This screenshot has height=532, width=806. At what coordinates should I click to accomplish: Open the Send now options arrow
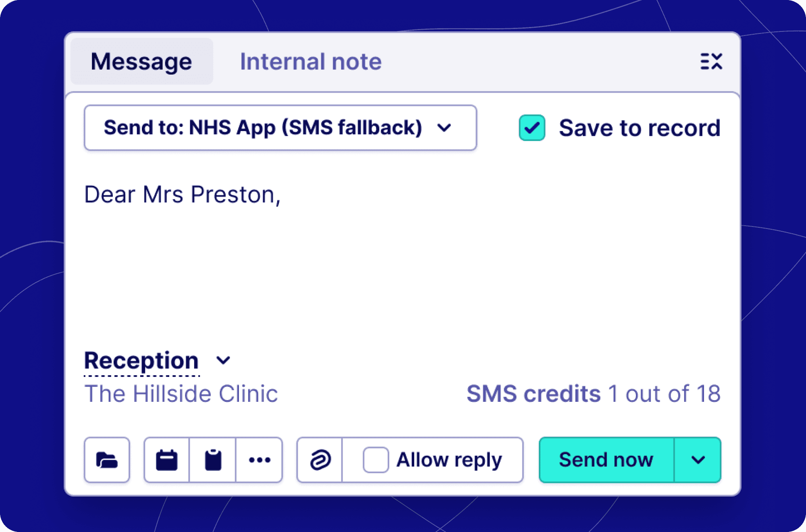tap(698, 460)
